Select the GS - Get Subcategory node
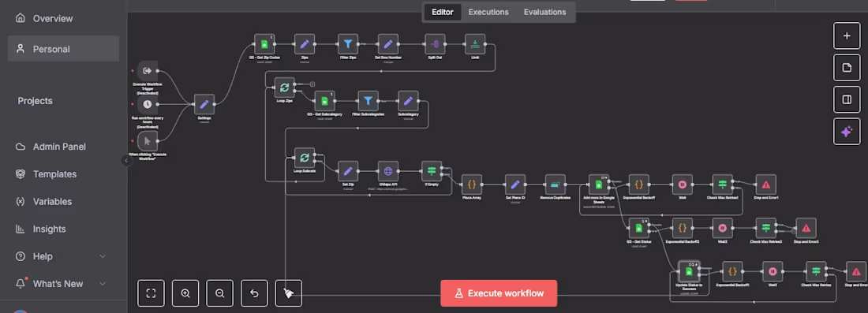868x313 pixels. (324, 101)
